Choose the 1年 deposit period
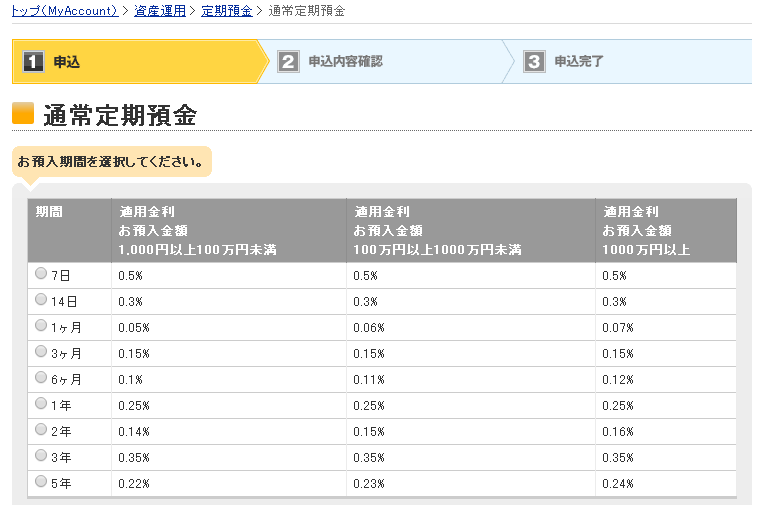773x505 pixels. pyautogui.click(x=41, y=404)
